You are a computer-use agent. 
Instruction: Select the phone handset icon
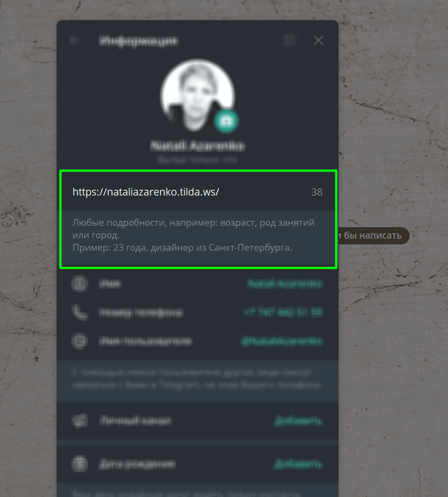[x=79, y=312]
